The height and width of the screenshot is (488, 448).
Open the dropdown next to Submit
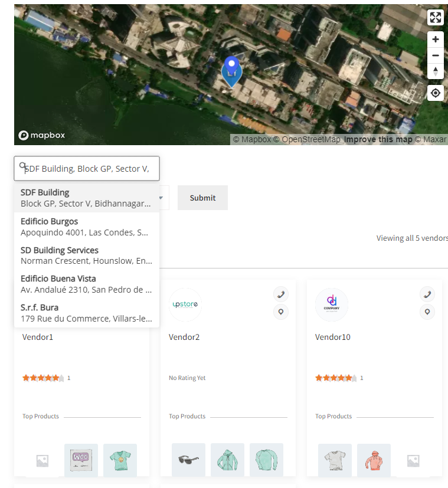pyautogui.click(x=162, y=198)
